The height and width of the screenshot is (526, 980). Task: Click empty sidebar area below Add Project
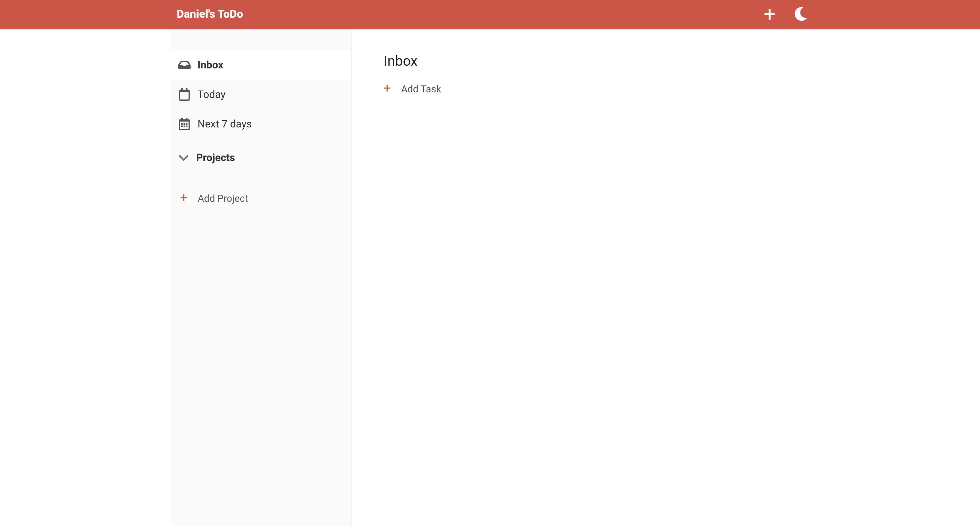pos(261,343)
